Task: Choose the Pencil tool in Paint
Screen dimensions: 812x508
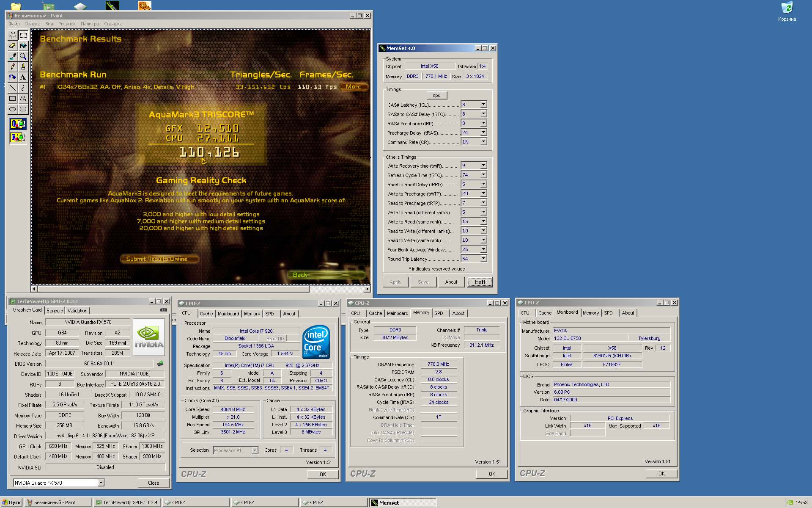Action: pyautogui.click(x=13, y=67)
